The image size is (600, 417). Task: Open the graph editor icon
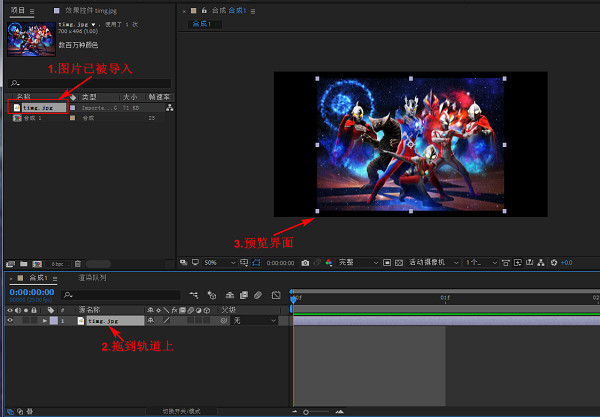276,295
